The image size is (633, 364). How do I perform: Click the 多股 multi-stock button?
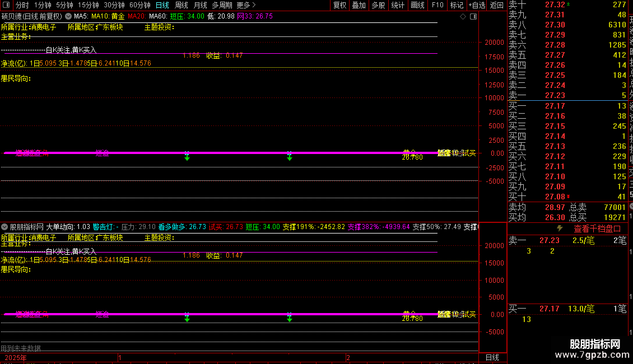point(378,5)
